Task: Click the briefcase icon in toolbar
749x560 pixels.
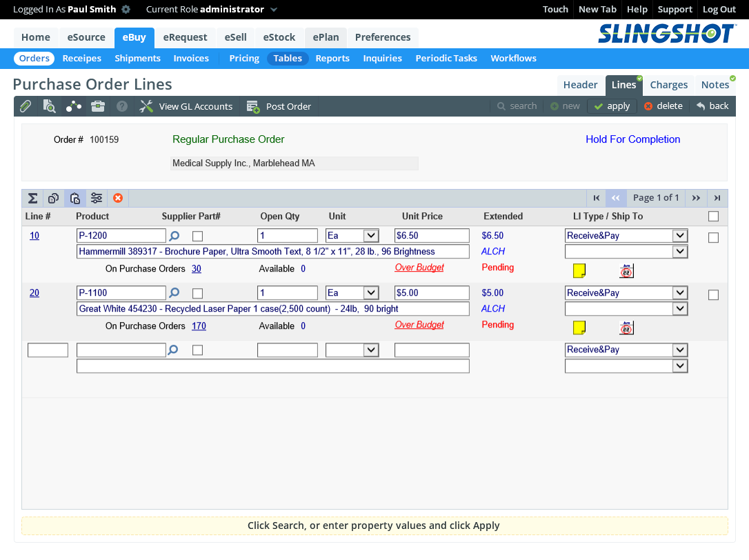Action: 98,106
